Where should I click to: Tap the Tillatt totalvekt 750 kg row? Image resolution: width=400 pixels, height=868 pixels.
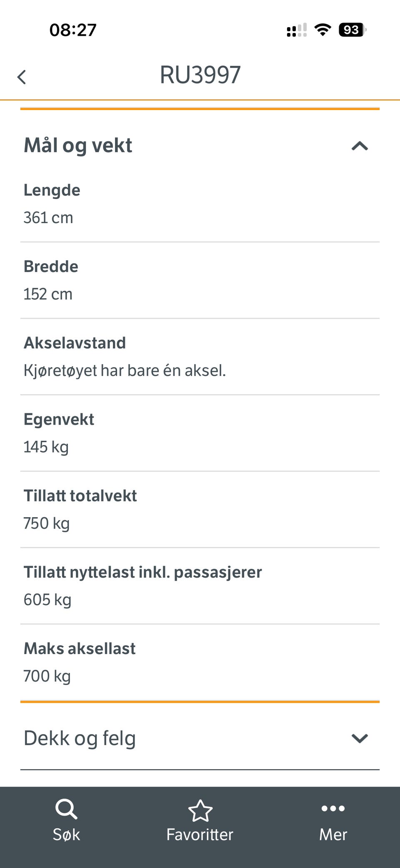[x=200, y=510]
